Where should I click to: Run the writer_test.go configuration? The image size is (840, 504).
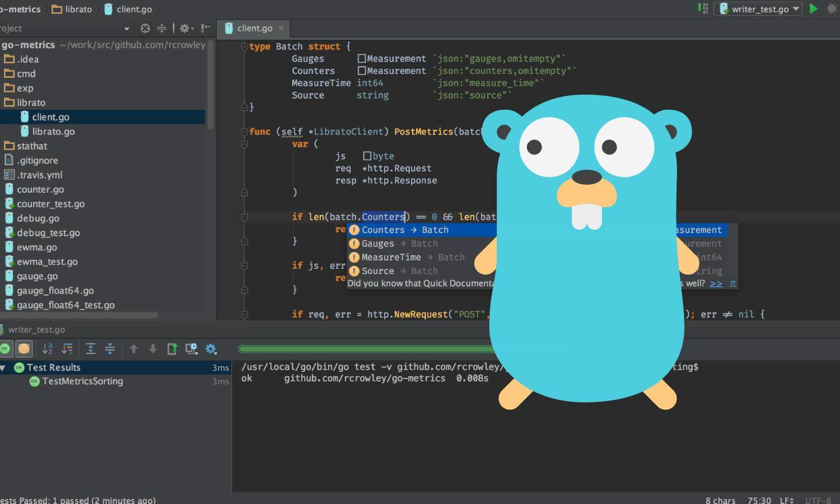tap(814, 8)
